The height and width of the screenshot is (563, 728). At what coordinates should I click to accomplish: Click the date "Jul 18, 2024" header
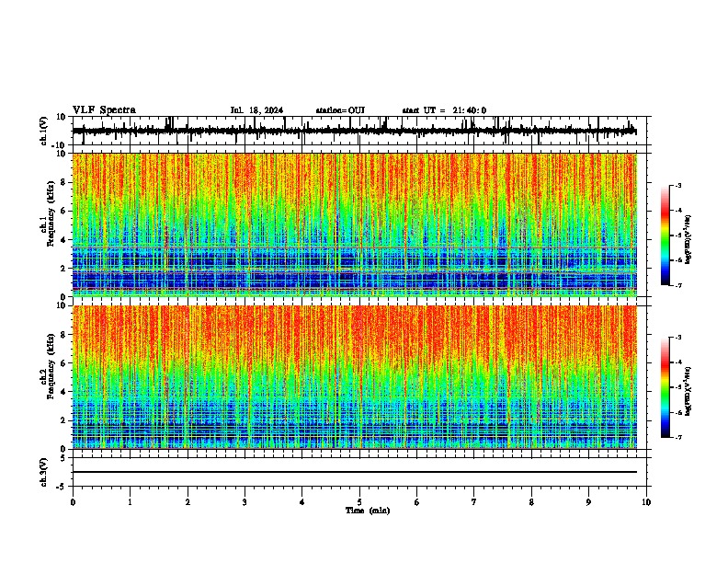(256, 110)
